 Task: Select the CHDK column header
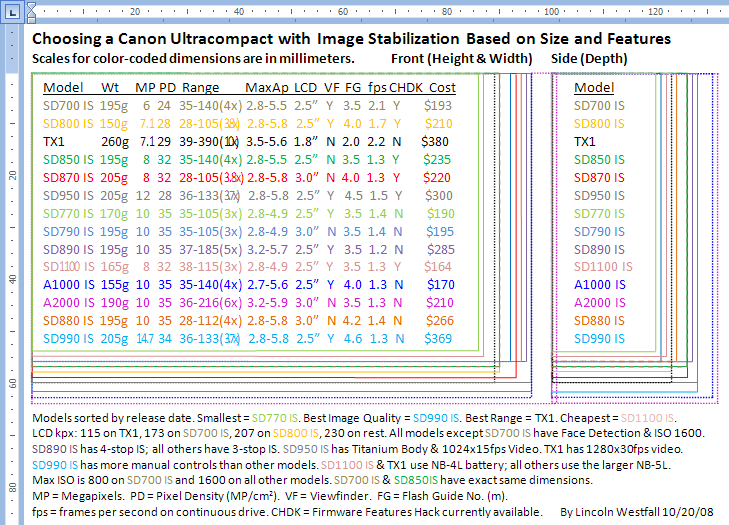point(406,87)
